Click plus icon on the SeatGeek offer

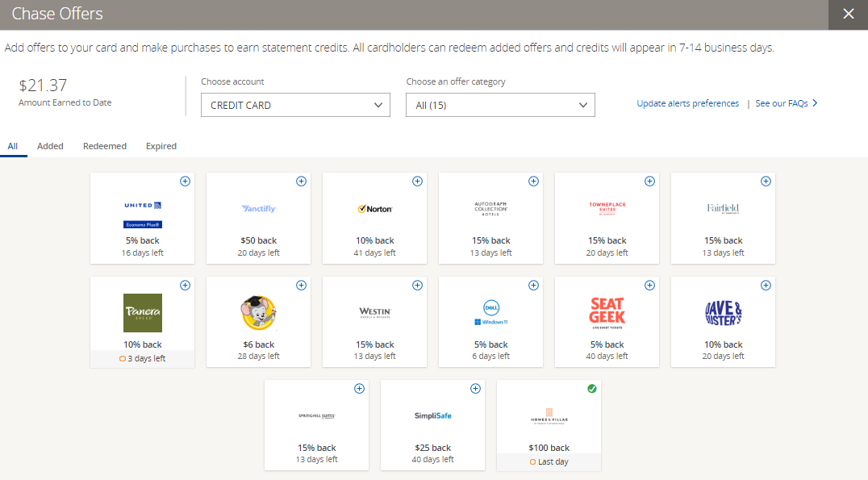(649, 286)
